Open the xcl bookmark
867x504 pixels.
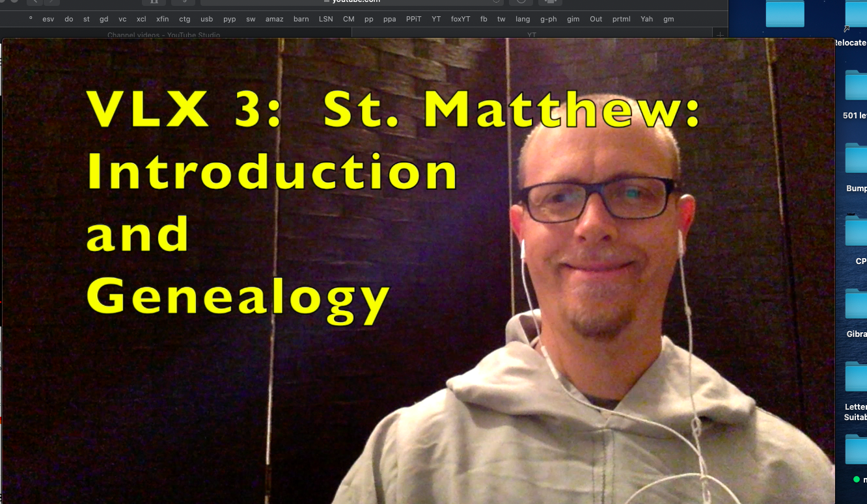pyautogui.click(x=141, y=19)
